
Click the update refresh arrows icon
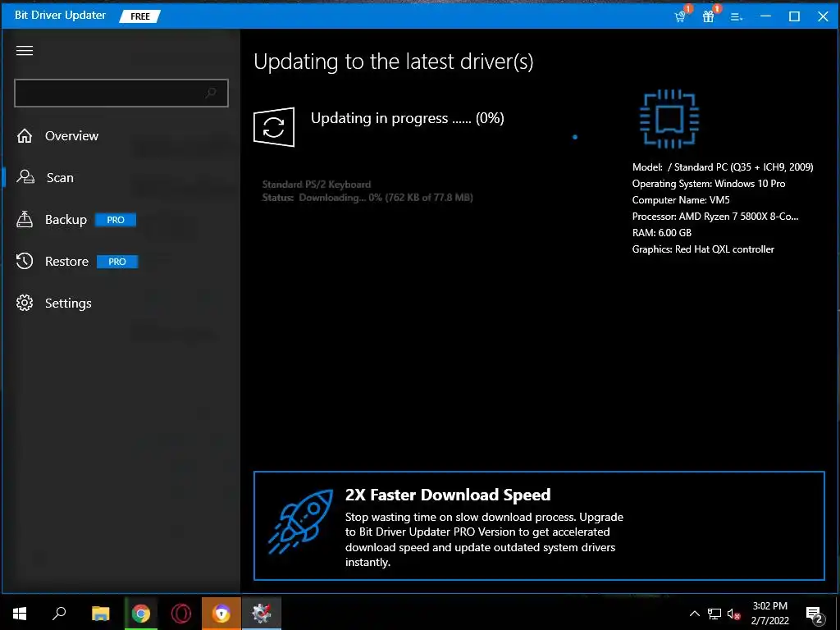274,127
